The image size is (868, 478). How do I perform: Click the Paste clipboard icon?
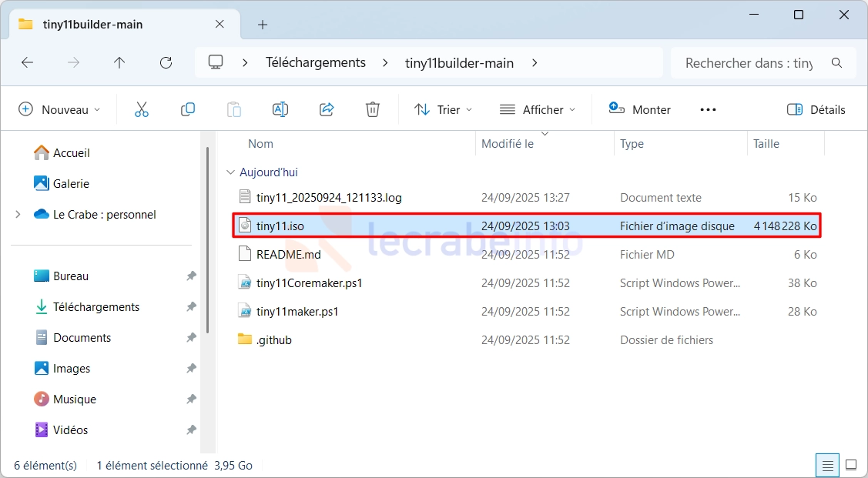point(234,109)
